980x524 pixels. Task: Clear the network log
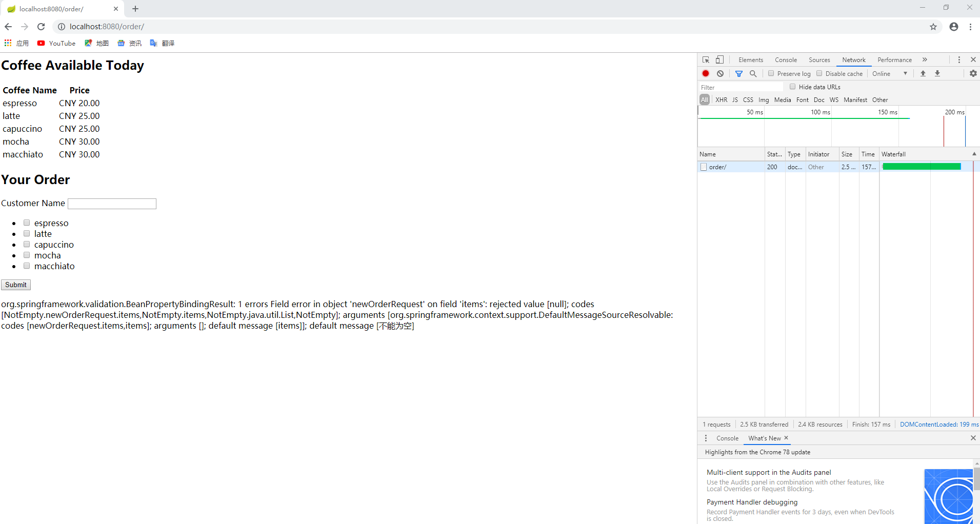[720, 73]
